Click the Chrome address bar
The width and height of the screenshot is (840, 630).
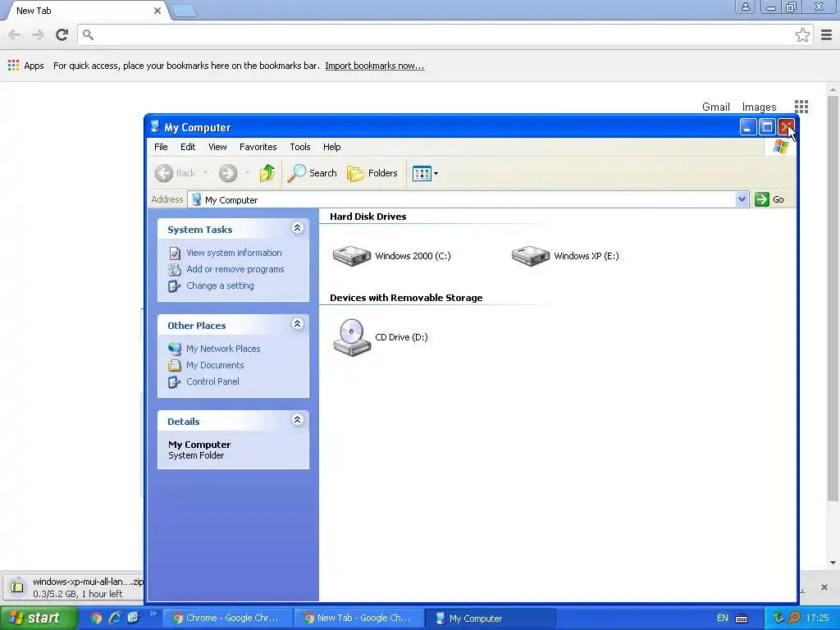click(445, 34)
